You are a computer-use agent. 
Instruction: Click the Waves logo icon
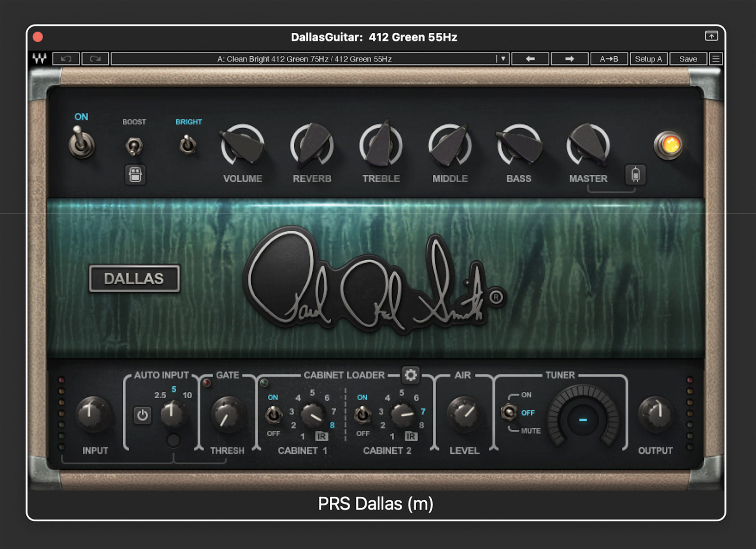point(39,59)
